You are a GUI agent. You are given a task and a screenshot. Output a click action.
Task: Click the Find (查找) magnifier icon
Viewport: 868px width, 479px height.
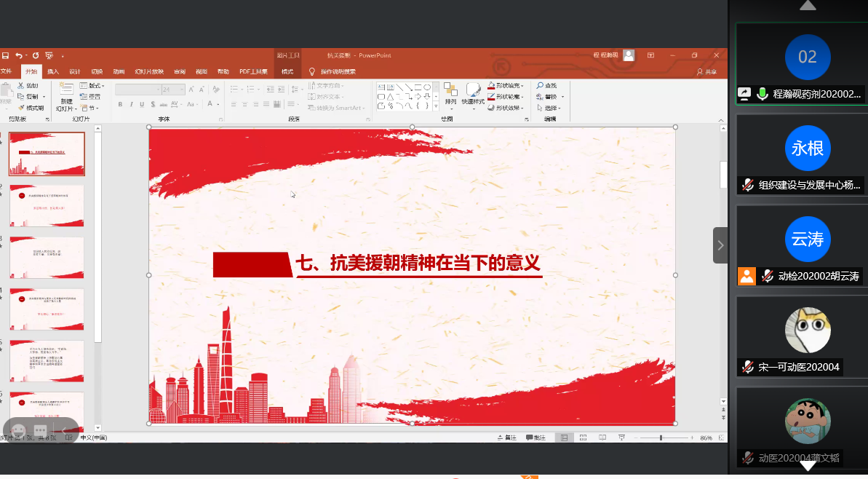[541, 86]
